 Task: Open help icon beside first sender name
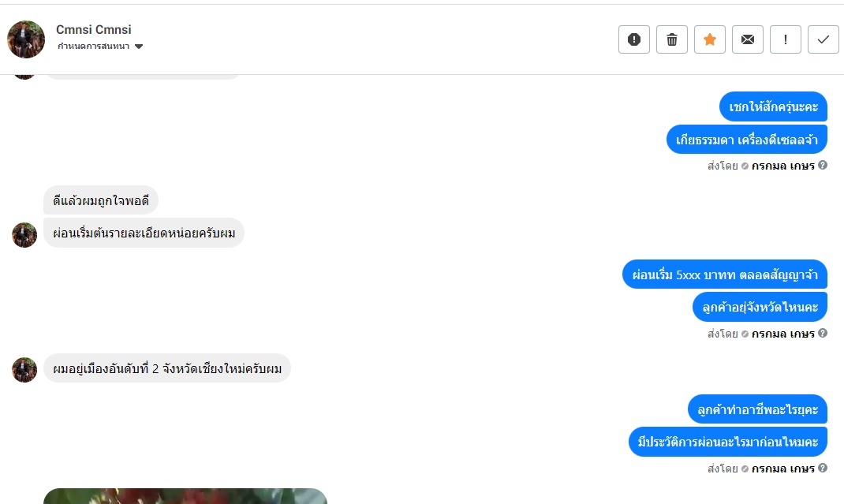[823, 166]
